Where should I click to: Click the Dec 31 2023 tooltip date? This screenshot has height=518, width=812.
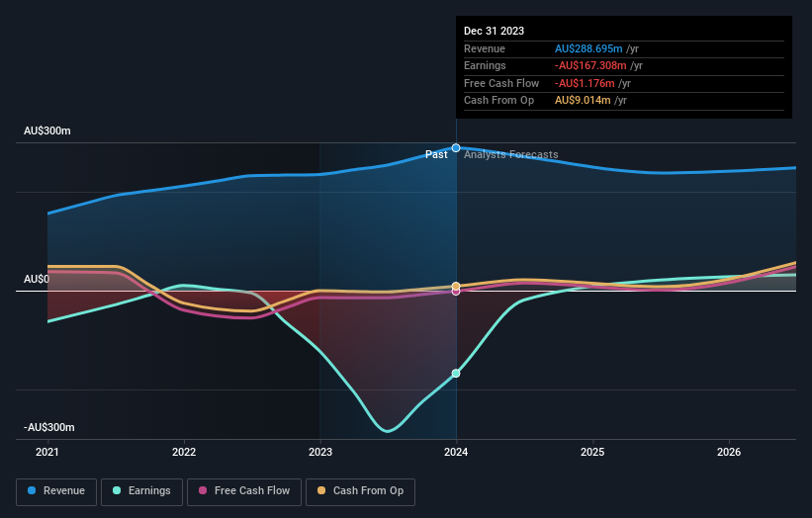point(495,31)
